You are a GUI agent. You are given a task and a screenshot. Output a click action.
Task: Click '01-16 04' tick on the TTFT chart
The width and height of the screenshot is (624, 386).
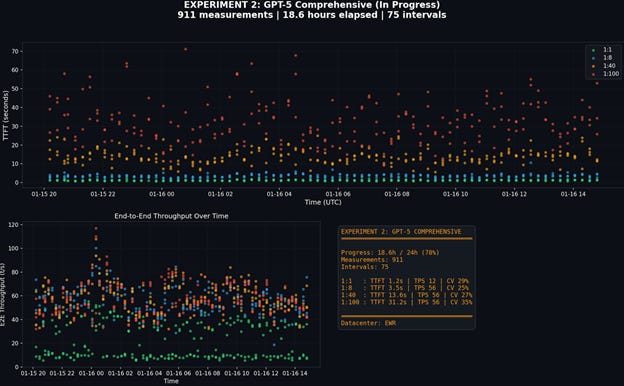tap(279, 194)
